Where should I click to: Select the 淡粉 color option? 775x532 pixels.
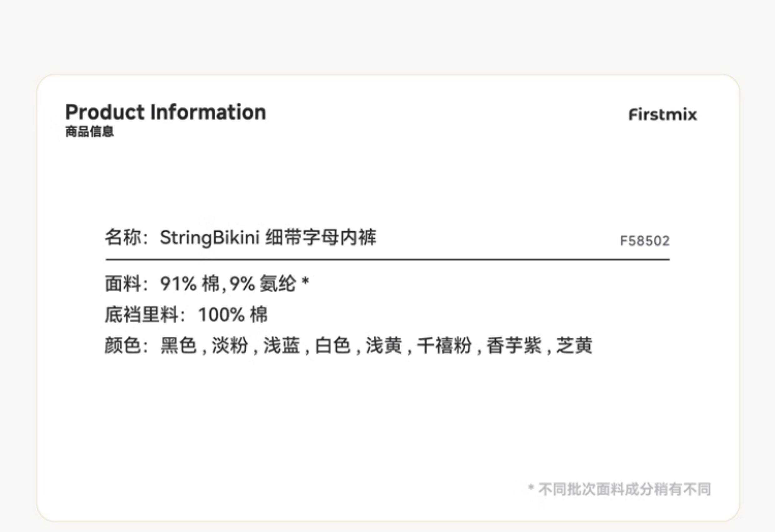pyautogui.click(x=230, y=345)
